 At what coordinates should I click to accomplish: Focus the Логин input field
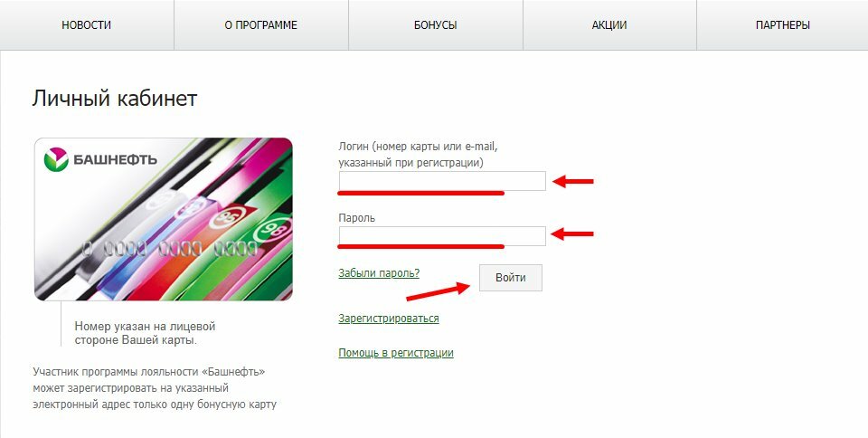coord(442,181)
